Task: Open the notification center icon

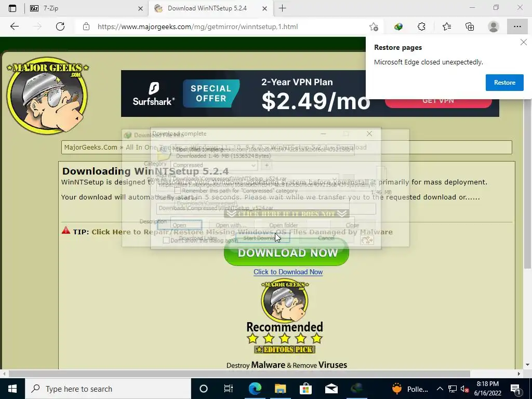Action: click(515, 389)
